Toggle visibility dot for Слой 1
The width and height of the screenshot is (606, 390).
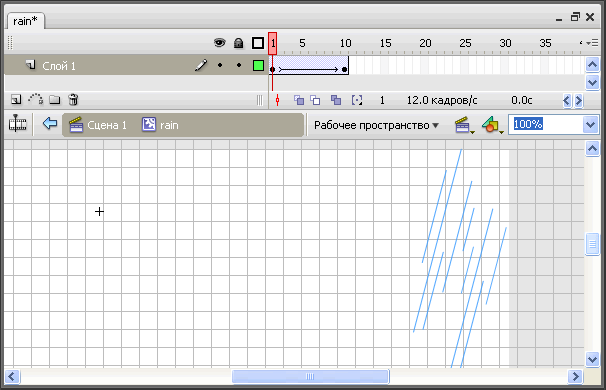point(220,65)
